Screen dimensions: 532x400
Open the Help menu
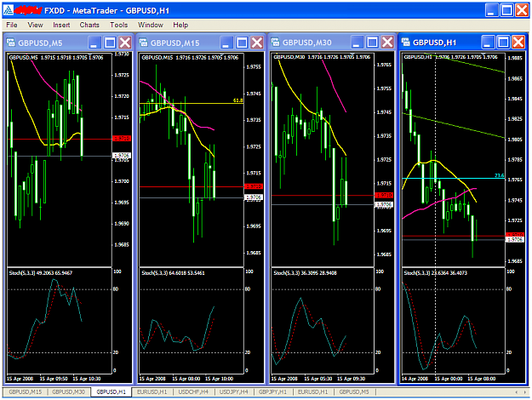point(180,25)
